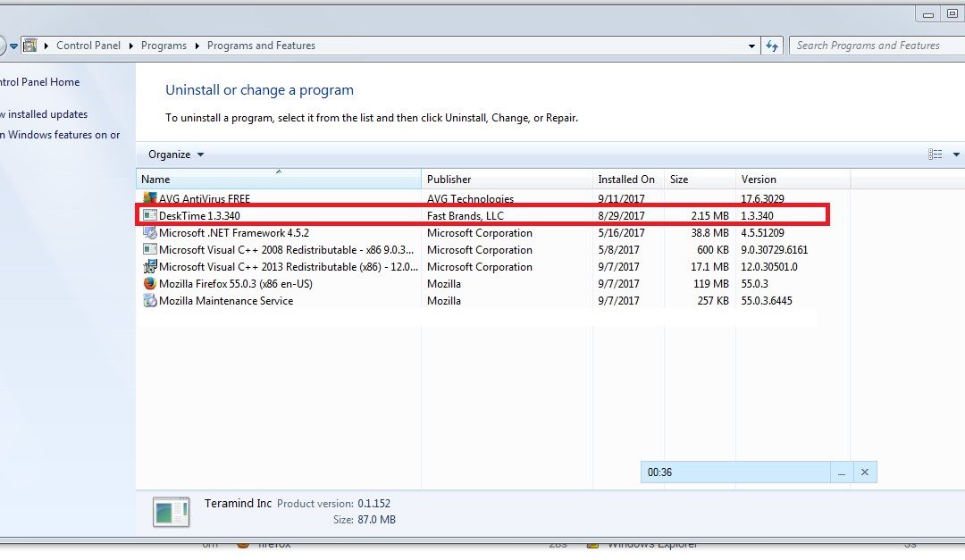Click the Fast Brands, LLC publisher cell
The height and width of the screenshot is (560, 965).
point(466,216)
